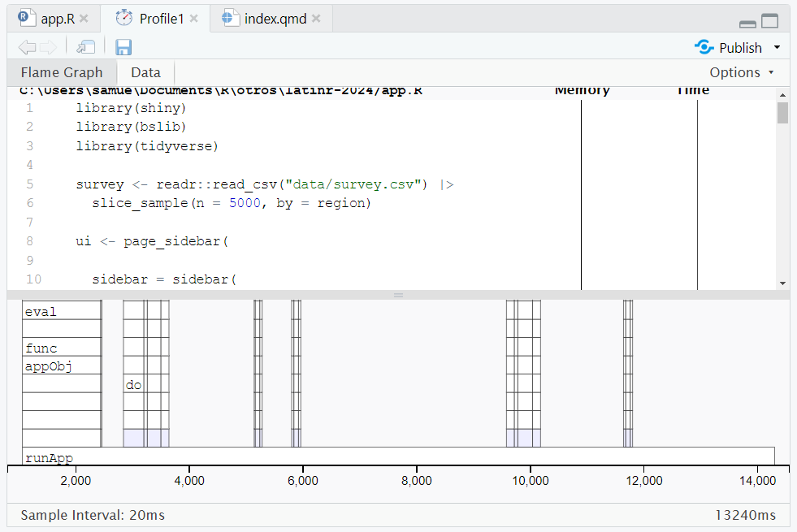Click the back navigation arrow icon
797x532 pixels.
27,47
